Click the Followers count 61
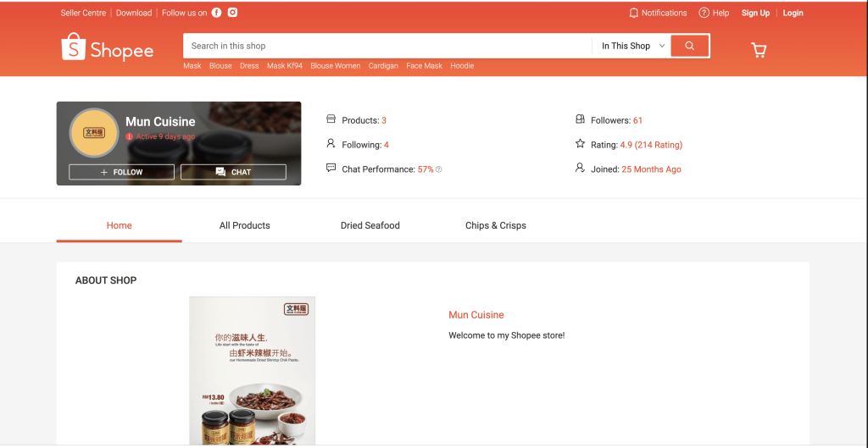868x448 pixels. click(637, 120)
